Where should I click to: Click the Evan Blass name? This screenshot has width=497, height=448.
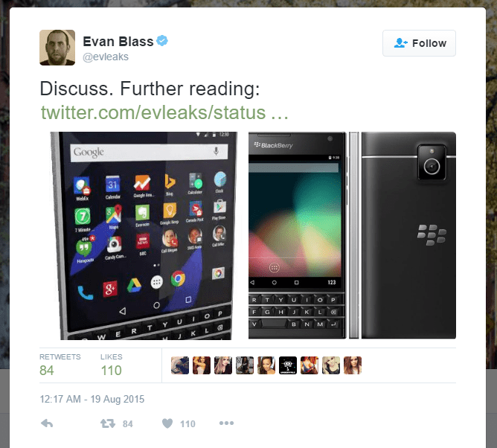(x=118, y=42)
